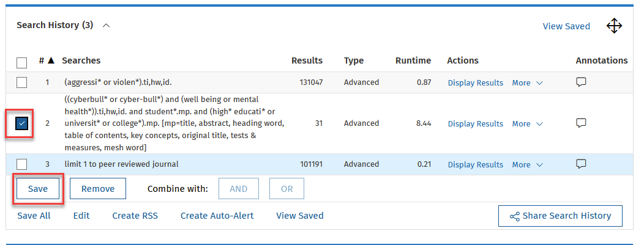The width and height of the screenshot is (644, 245).
Task: Click the sort arrow beside # column
Action: pos(51,60)
